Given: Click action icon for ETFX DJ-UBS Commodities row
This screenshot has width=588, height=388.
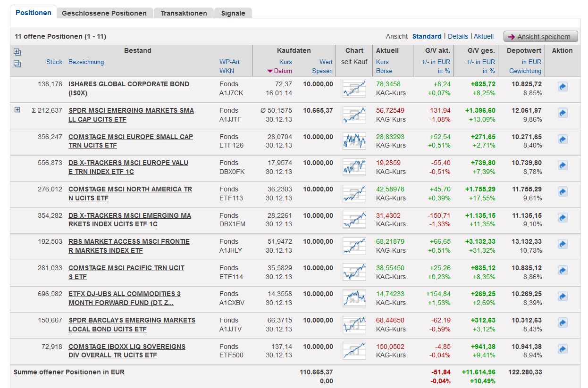Looking at the screenshot, I should (563, 297).
